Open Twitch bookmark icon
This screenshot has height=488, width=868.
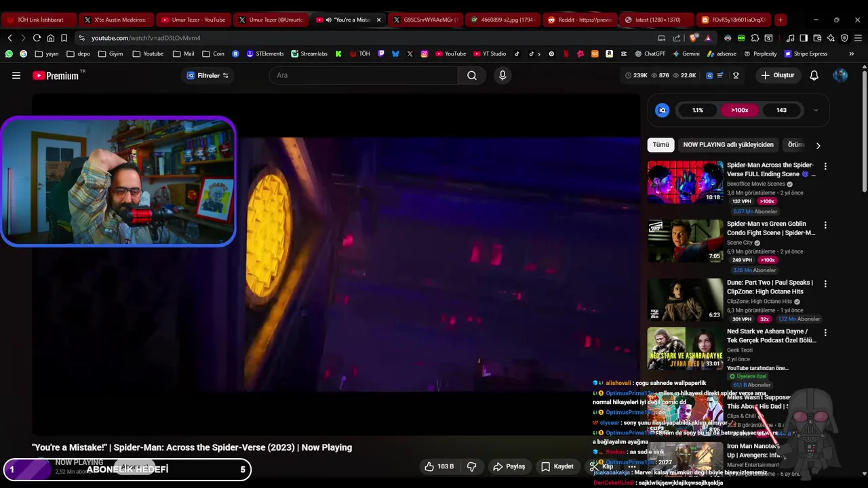click(381, 54)
